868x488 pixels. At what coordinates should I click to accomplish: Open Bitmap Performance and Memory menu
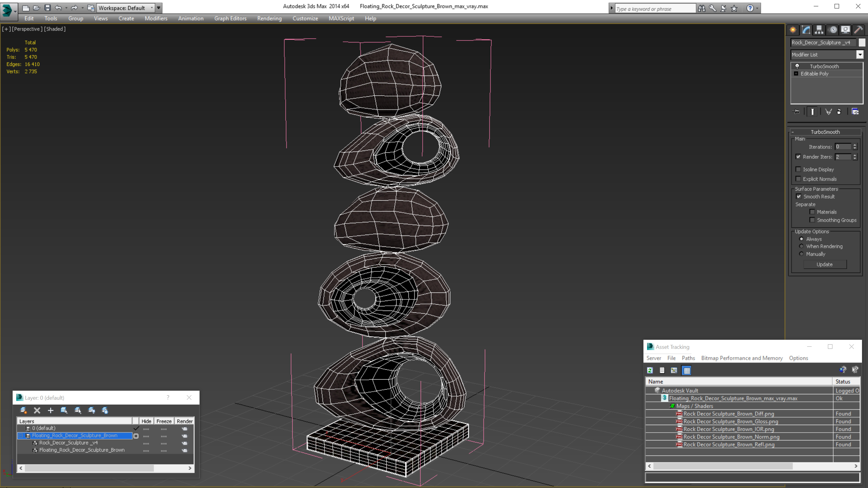(x=742, y=358)
